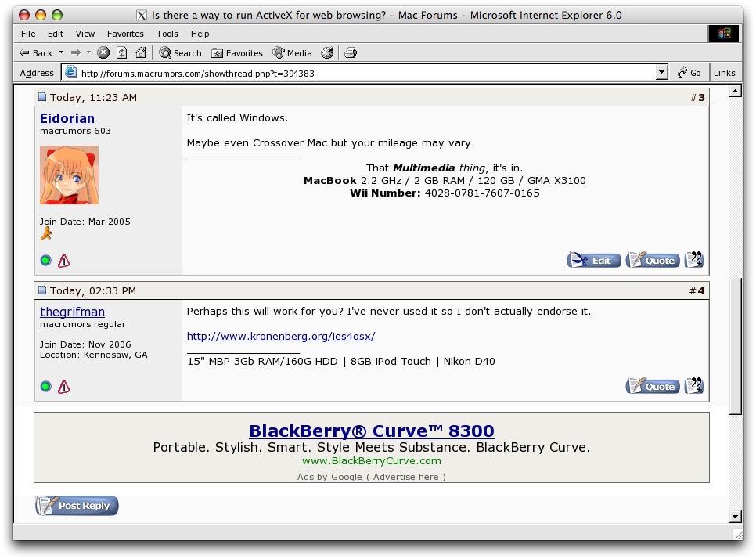The height and width of the screenshot is (559, 756).
Task: Click post icon beside Today, 11:23 AM
Action: click(42, 97)
